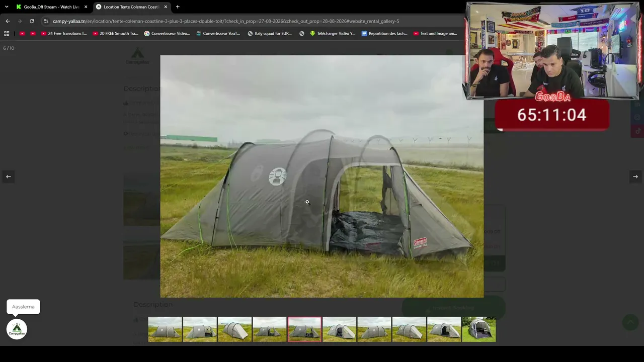Select the sixth tent thumbnail in gallery strip
This screenshot has width=644, height=362.
coord(339,329)
